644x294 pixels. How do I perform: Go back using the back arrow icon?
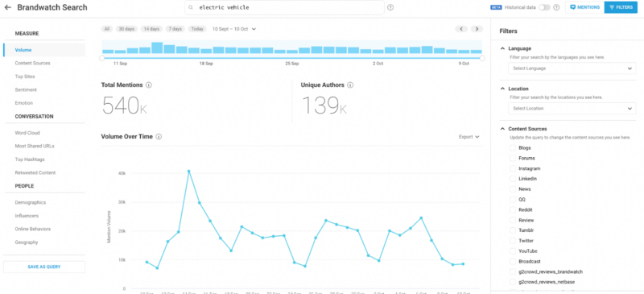7,7
